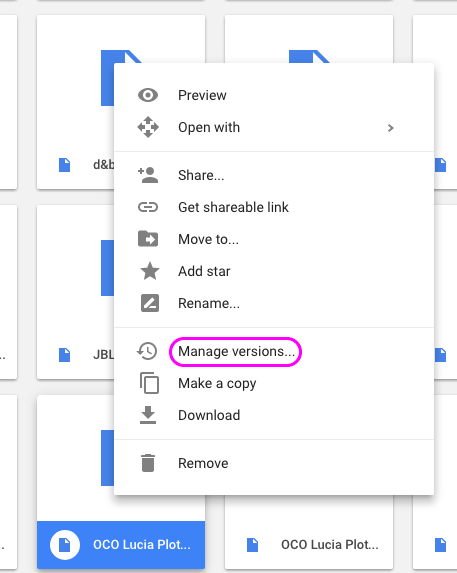
Task: Click the Rename pencil icon
Action: point(150,303)
